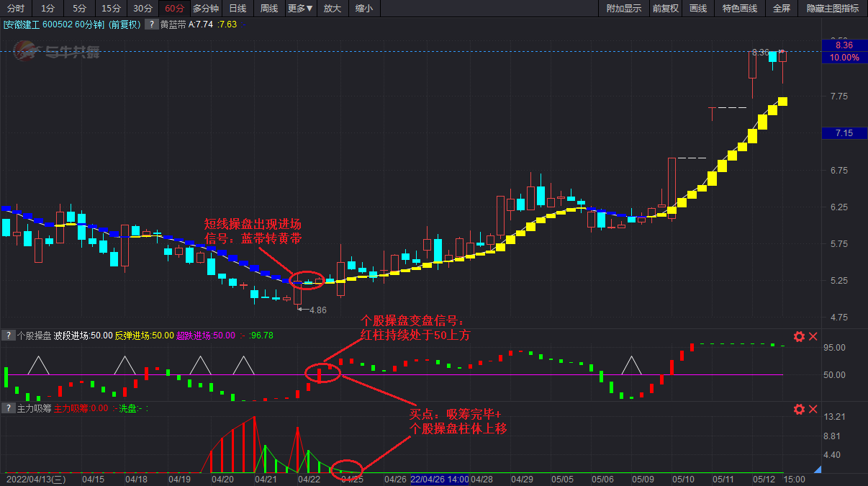Viewport: 868px width, 486px height.
Task: Open help icon for 主力吸筹 indicator
Action: point(8,408)
